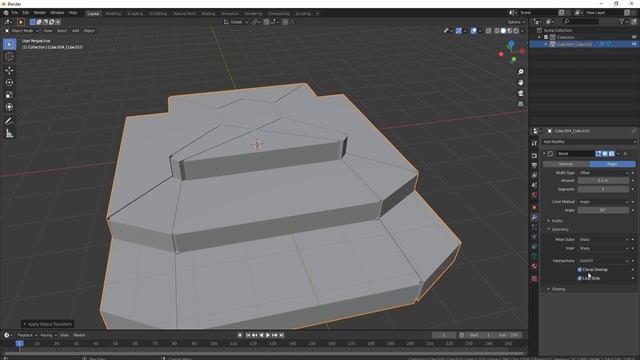Hide the Collection with eye icon
Screen dimensions: 640x360
click(634, 37)
